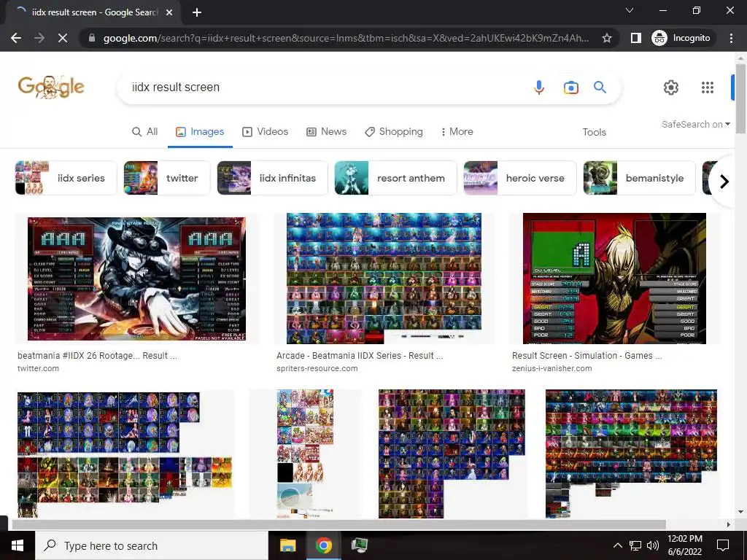This screenshot has width=747, height=560.
Task: Open the second-row blue character grid image
Action: click(x=125, y=455)
